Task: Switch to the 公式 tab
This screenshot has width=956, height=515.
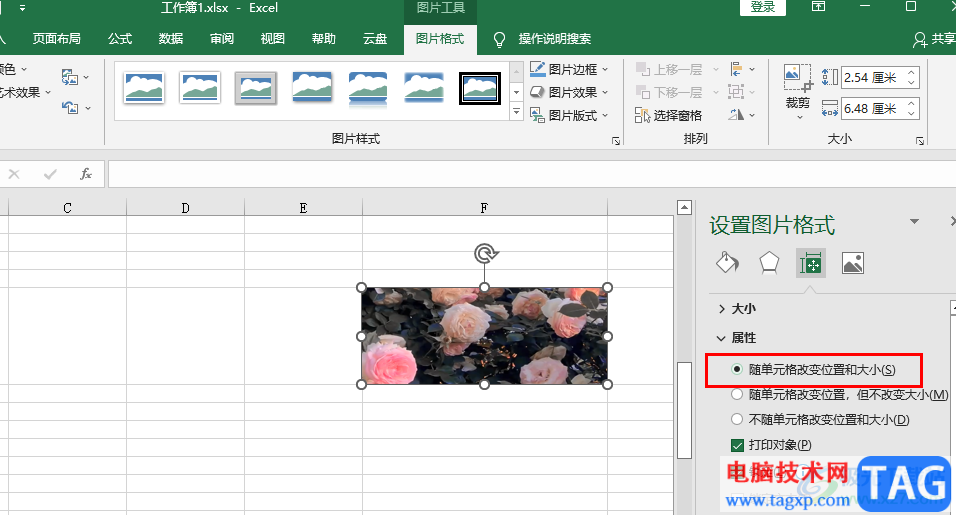Action: (120, 39)
